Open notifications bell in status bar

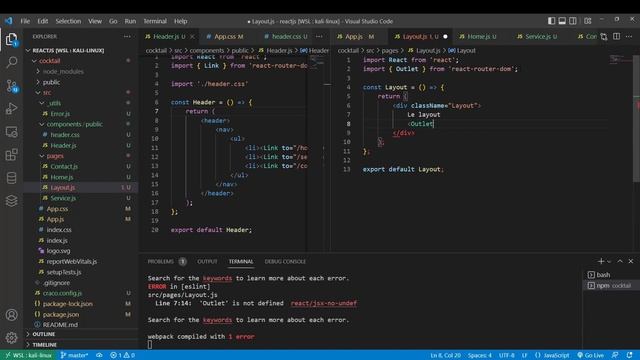pyautogui.click(x=630, y=355)
